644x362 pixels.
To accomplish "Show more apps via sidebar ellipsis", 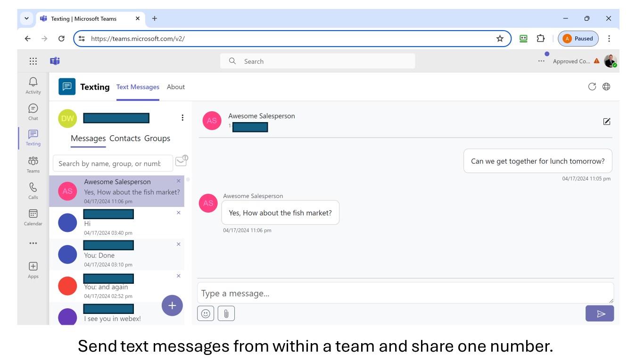I will click(x=33, y=243).
